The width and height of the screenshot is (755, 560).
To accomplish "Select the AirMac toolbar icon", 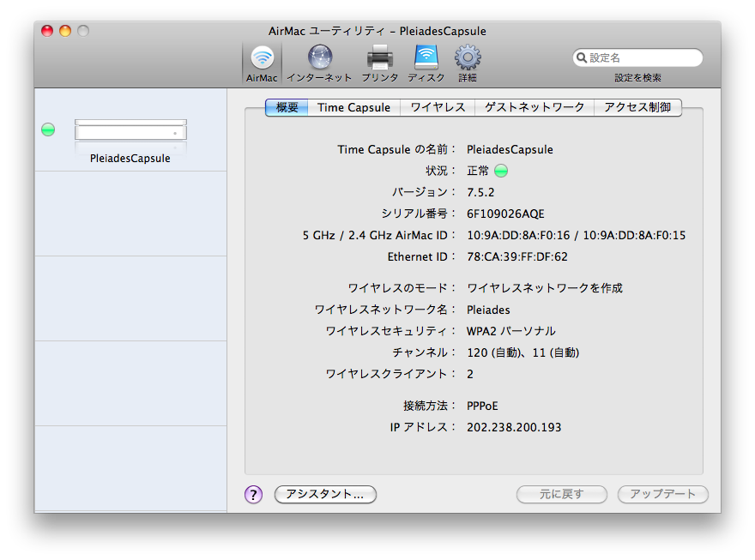I will coord(262,63).
